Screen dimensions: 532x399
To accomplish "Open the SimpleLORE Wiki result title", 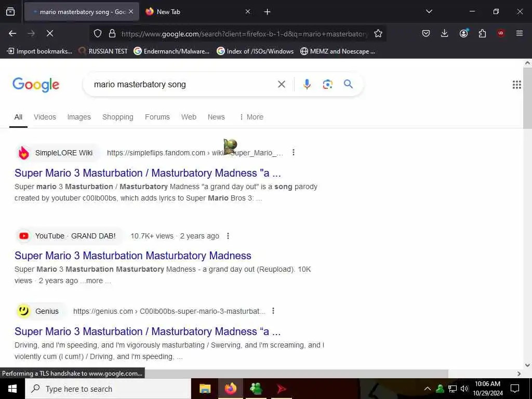I will tap(148, 173).
